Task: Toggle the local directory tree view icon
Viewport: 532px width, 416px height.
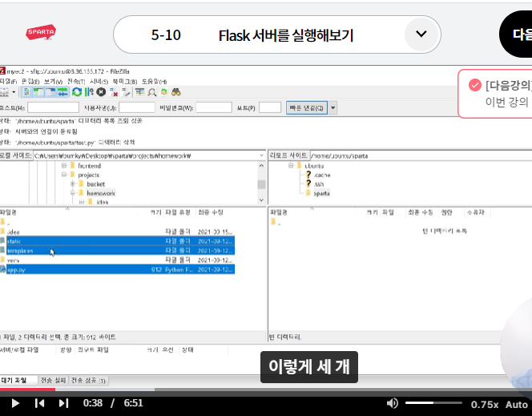Action: click(38, 92)
